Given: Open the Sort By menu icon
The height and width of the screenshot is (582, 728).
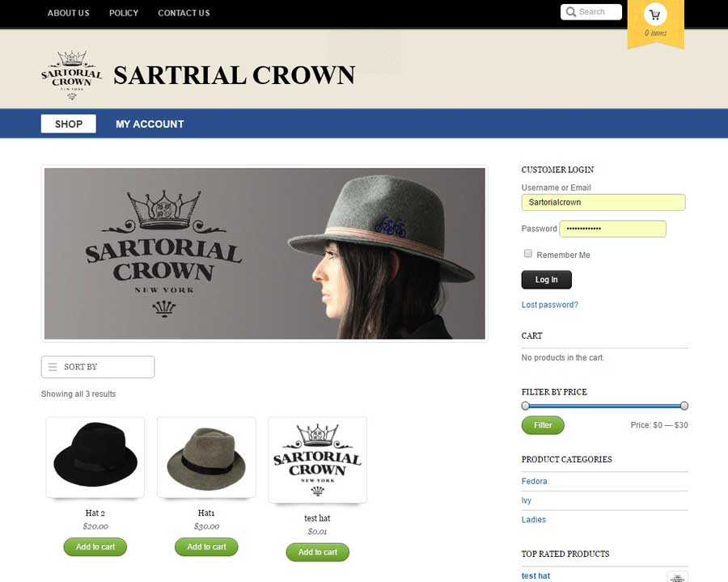Looking at the screenshot, I should point(53,367).
